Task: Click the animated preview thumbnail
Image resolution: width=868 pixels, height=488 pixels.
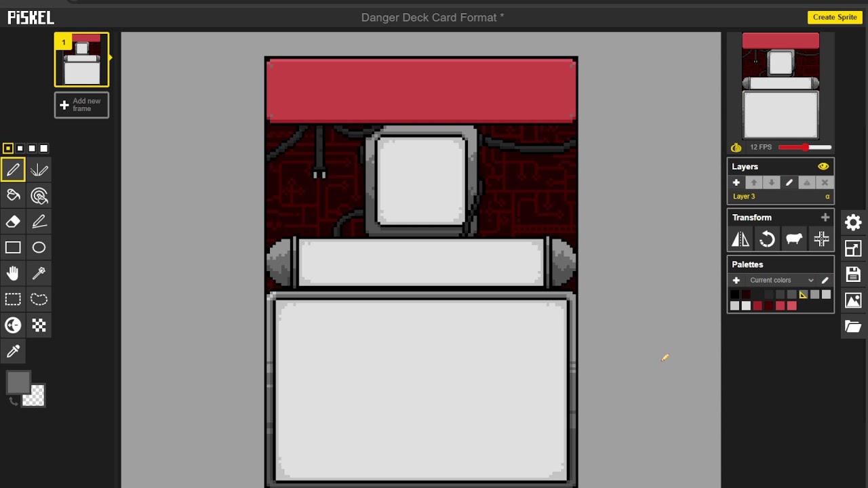Action: [x=781, y=86]
